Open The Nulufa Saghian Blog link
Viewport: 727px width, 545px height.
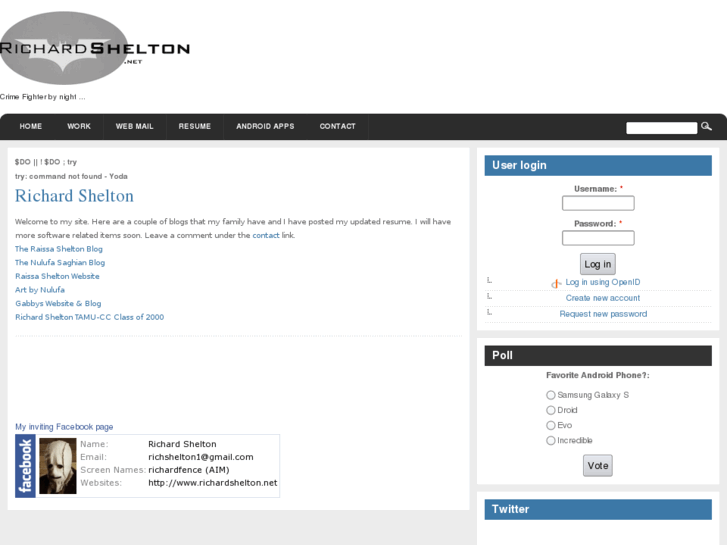tap(60, 263)
